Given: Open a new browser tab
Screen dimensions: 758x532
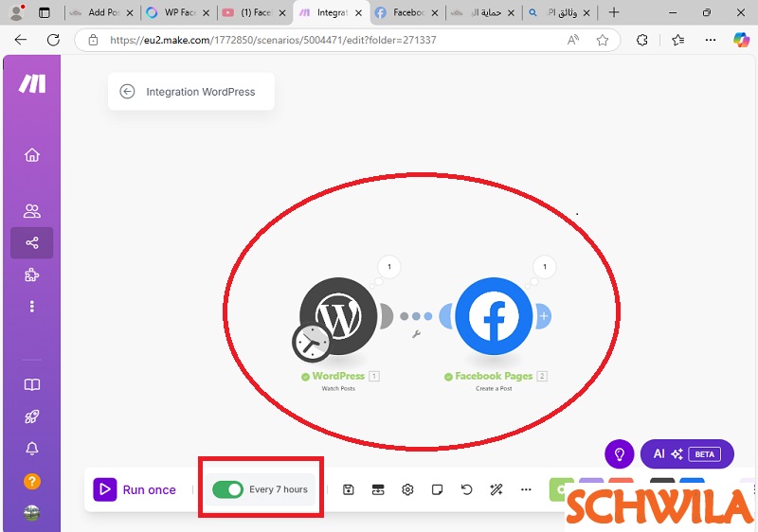Looking at the screenshot, I should pos(614,12).
